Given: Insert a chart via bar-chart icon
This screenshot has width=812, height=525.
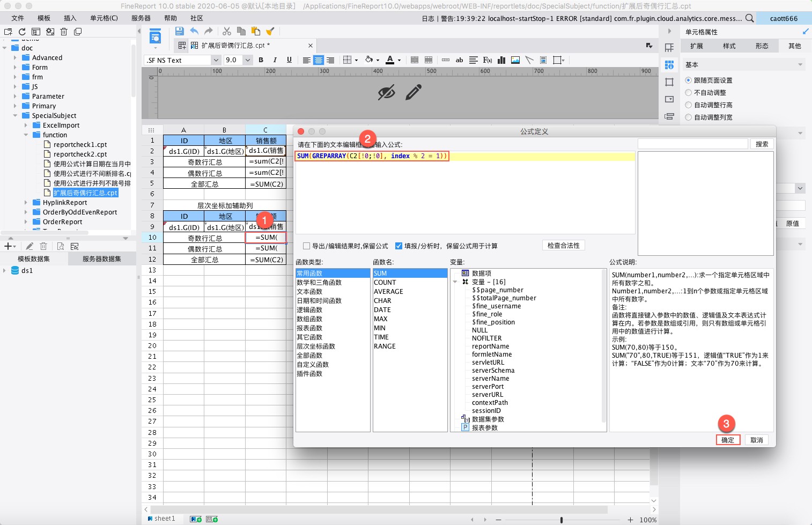Looking at the screenshot, I should [x=501, y=60].
